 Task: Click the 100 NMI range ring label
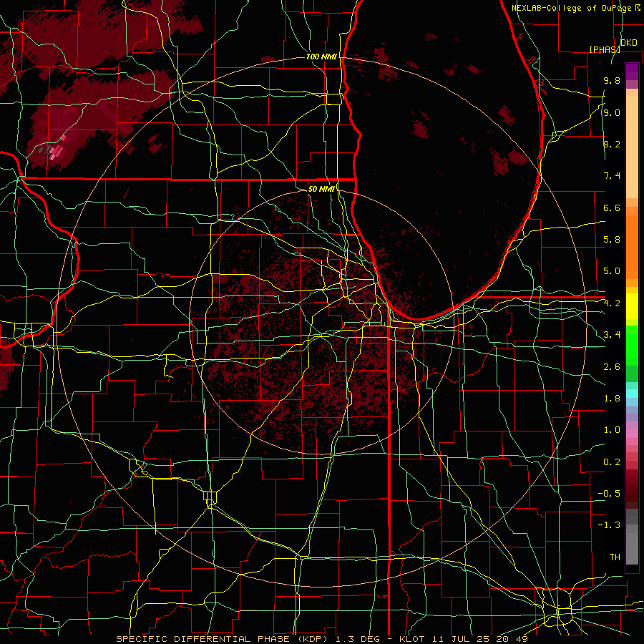[321, 57]
